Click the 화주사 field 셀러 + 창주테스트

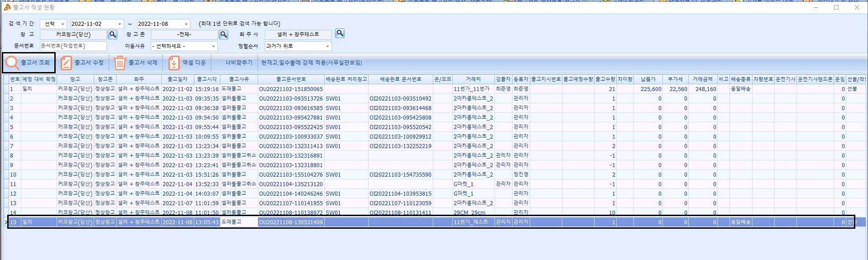click(x=298, y=34)
